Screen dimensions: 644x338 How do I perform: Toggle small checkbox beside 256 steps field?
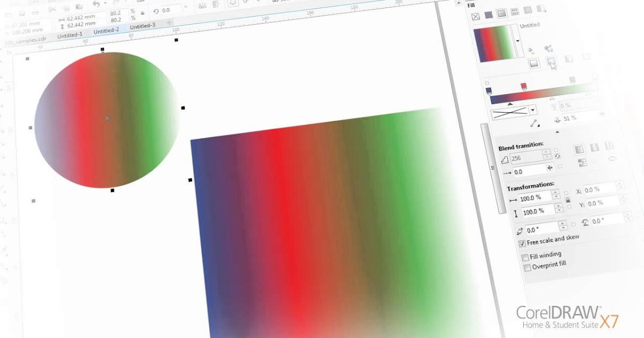point(556,150)
